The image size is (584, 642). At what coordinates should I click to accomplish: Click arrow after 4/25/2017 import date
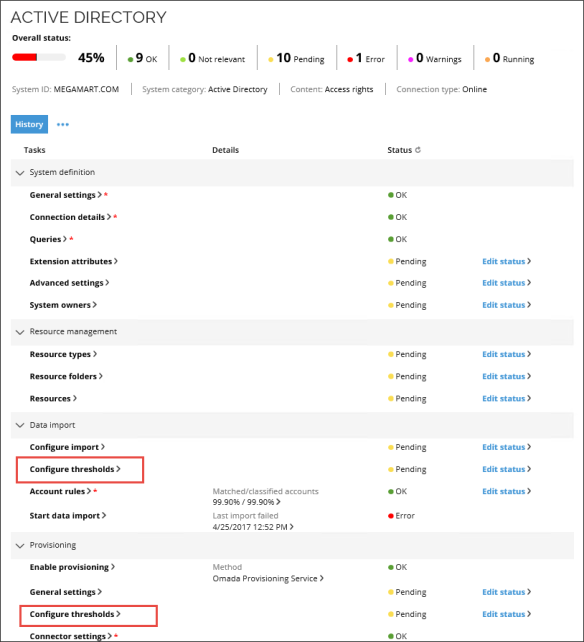[x=292, y=527]
